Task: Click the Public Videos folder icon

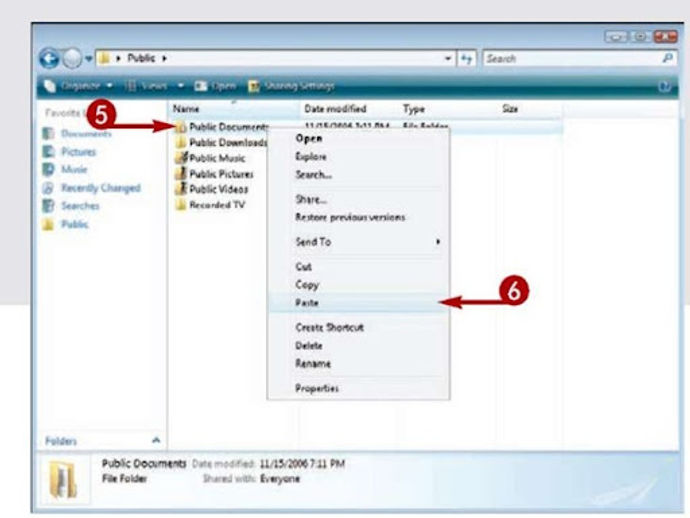Action: tap(181, 189)
